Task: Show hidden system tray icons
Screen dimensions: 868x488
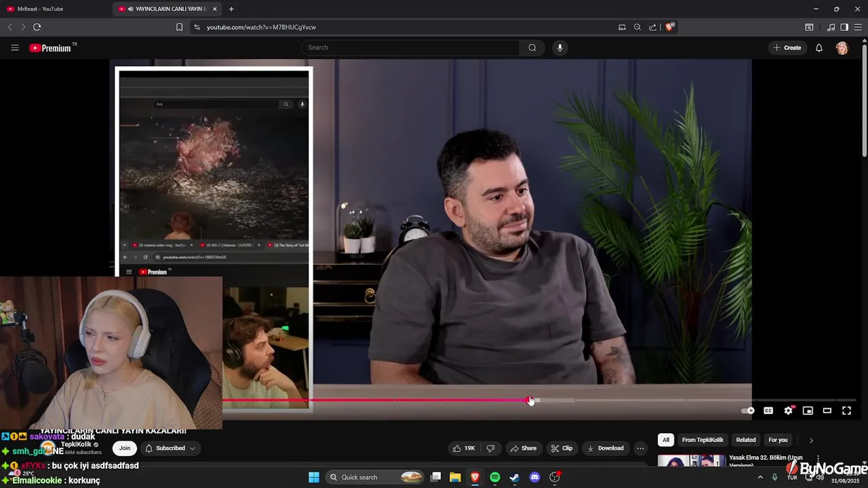Action: [760, 477]
